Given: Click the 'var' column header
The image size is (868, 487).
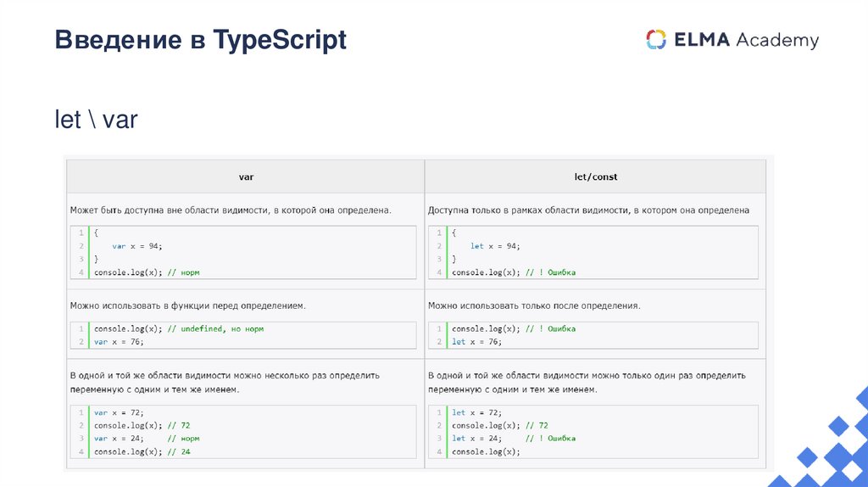Looking at the screenshot, I should (246, 176).
